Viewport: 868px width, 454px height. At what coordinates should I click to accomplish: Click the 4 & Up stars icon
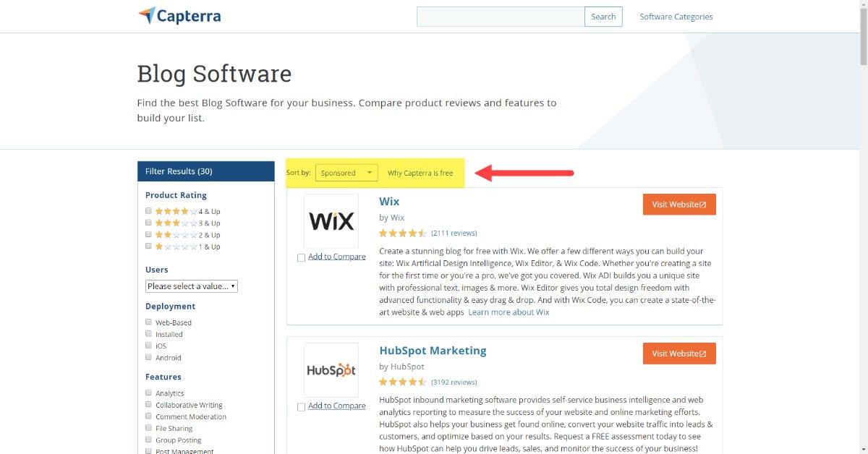point(176,211)
